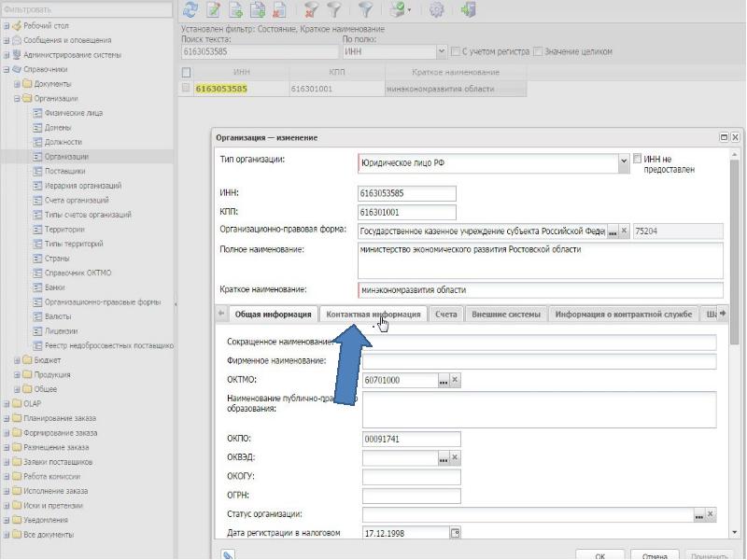
Task: Expand the Планирование заказа node
Action: pos(7,418)
